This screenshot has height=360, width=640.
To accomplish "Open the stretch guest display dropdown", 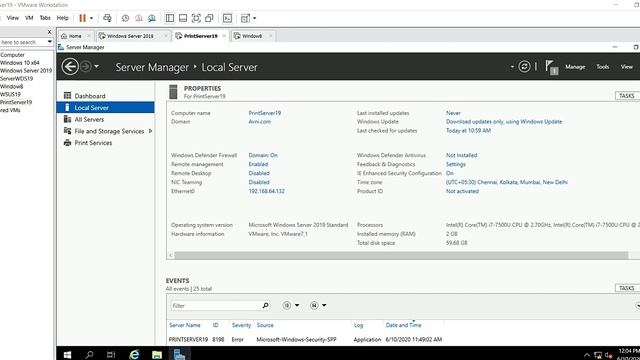I will click(255, 18).
